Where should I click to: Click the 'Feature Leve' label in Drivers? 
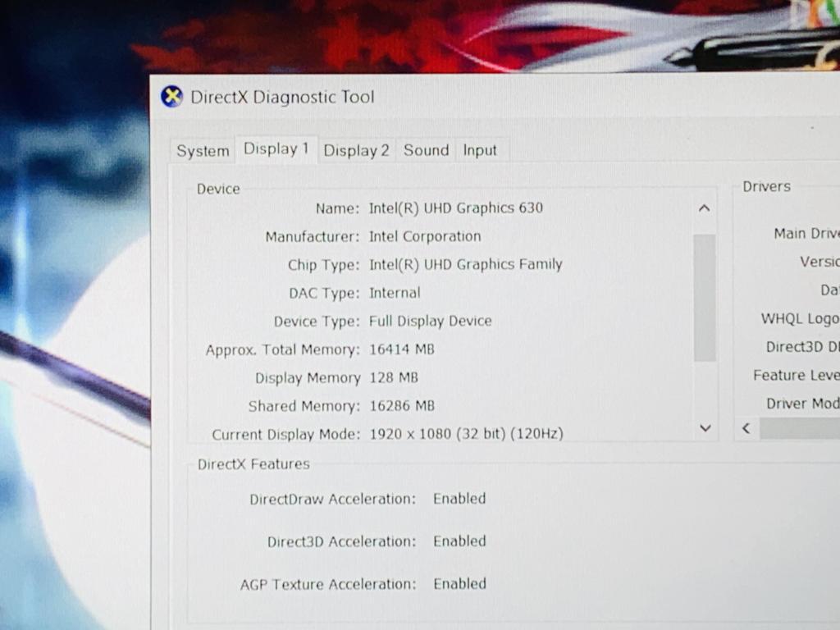(797, 375)
